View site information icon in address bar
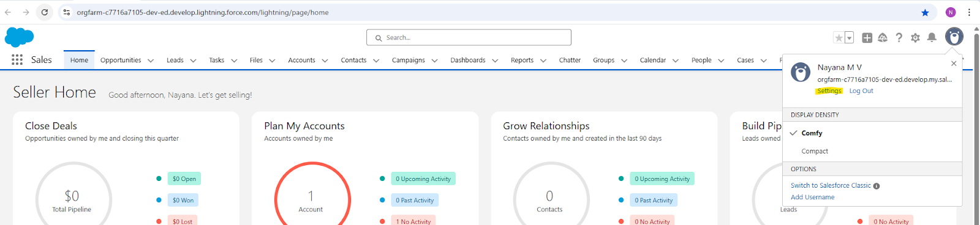Viewport: 980px width, 225px height. click(x=67, y=12)
